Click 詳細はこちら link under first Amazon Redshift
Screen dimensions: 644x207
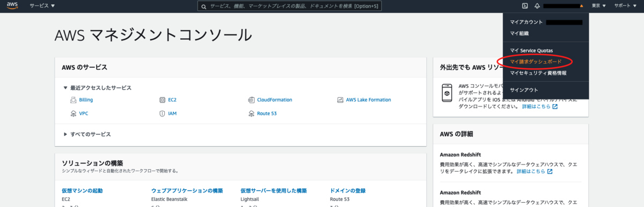click(531, 172)
